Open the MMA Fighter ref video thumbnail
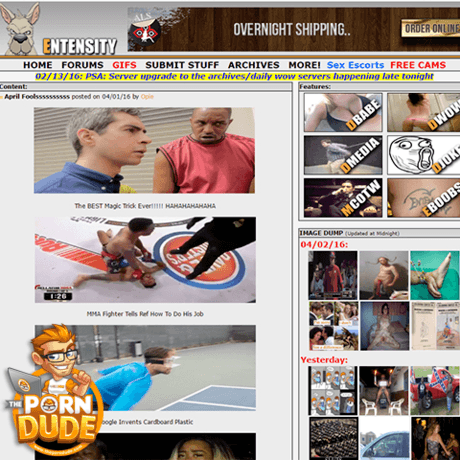Viewport: 460px width, 460px height. point(145,260)
